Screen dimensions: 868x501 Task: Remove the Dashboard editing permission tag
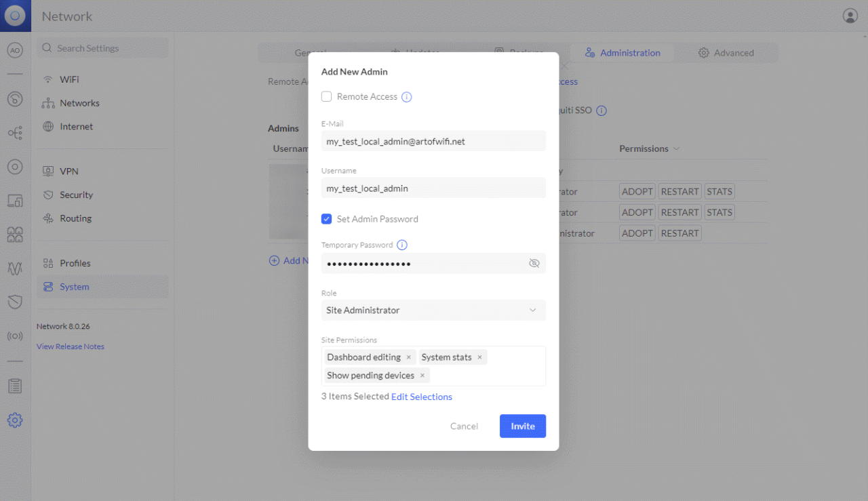408,357
